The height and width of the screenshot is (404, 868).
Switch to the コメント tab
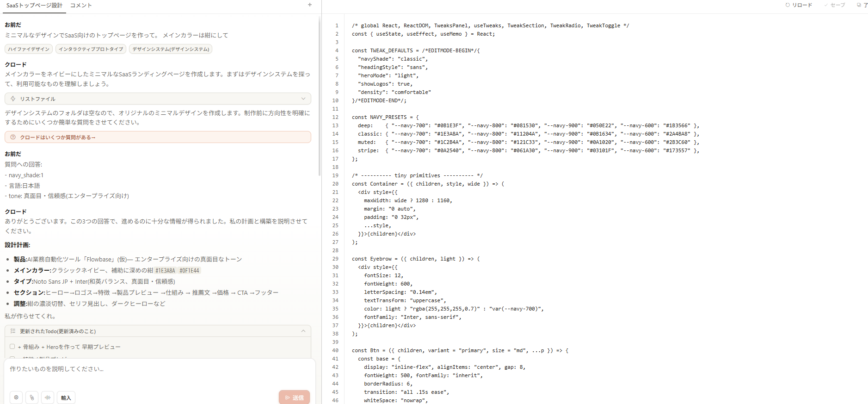tap(81, 6)
